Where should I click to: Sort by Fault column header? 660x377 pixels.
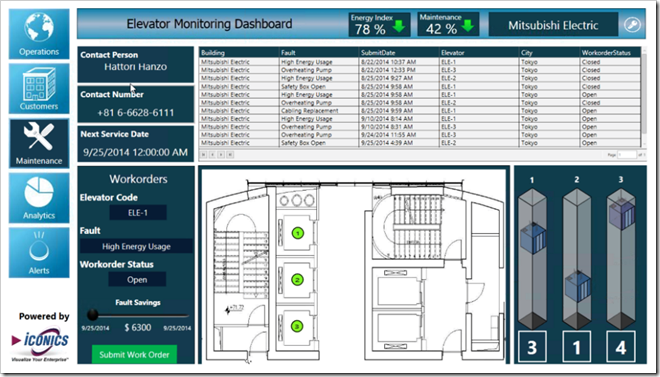pos(319,53)
